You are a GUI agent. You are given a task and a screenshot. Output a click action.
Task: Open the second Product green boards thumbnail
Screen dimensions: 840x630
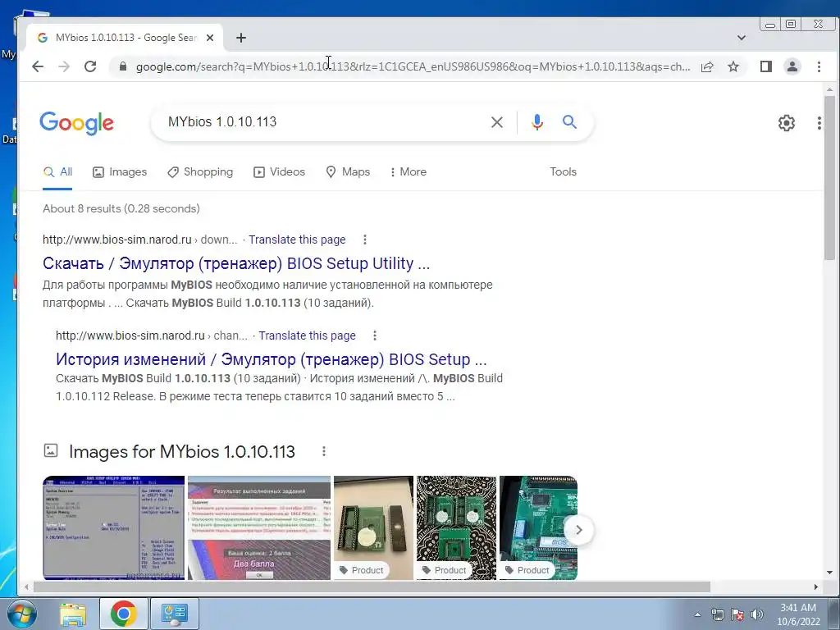point(456,527)
